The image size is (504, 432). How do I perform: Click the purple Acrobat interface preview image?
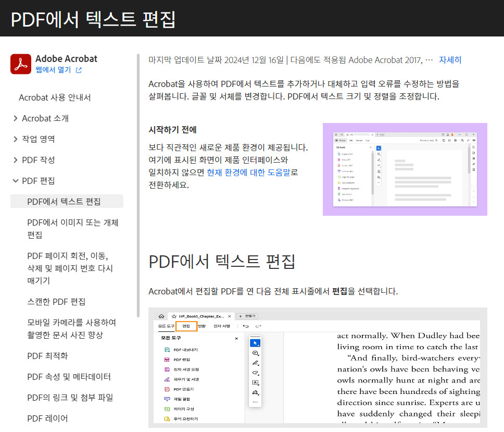[x=405, y=169]
